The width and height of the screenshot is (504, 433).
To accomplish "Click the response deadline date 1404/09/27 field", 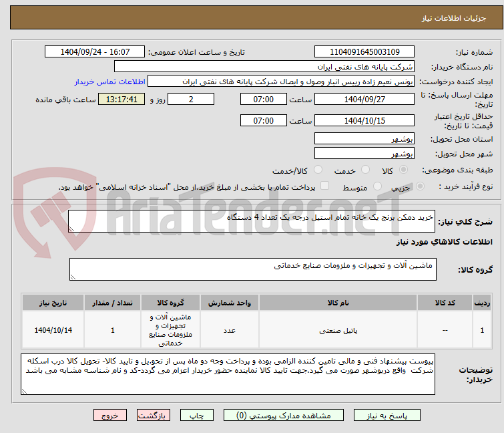I will click(x=364, y=99).
